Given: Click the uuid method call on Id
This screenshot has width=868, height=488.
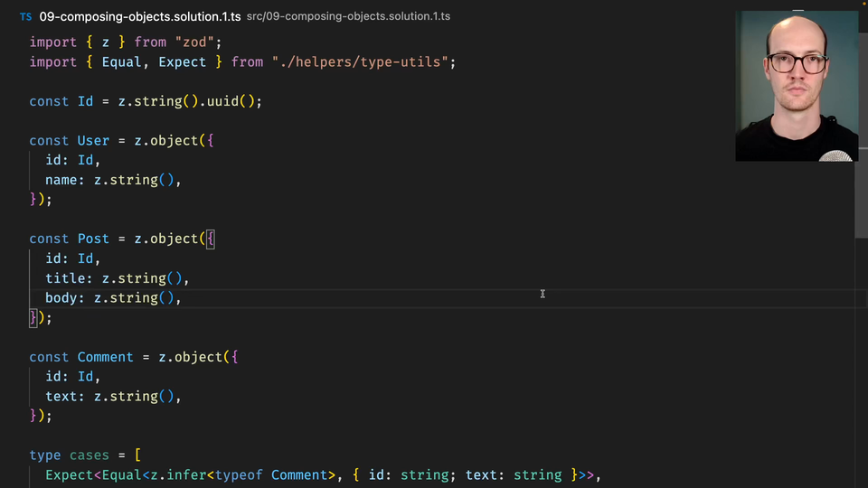Looking at the screenshot, I should [222, 101].
